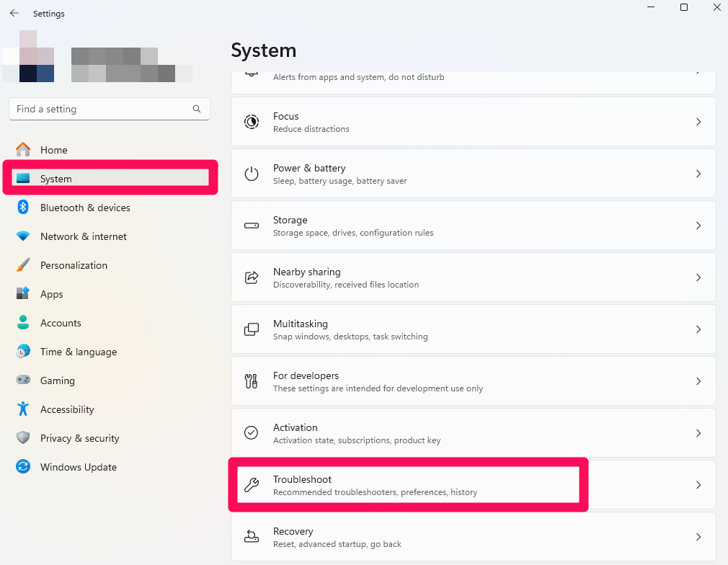728x565 pixels.
Task: Open the Focus row chevron
Action: [x=698, y=122]
